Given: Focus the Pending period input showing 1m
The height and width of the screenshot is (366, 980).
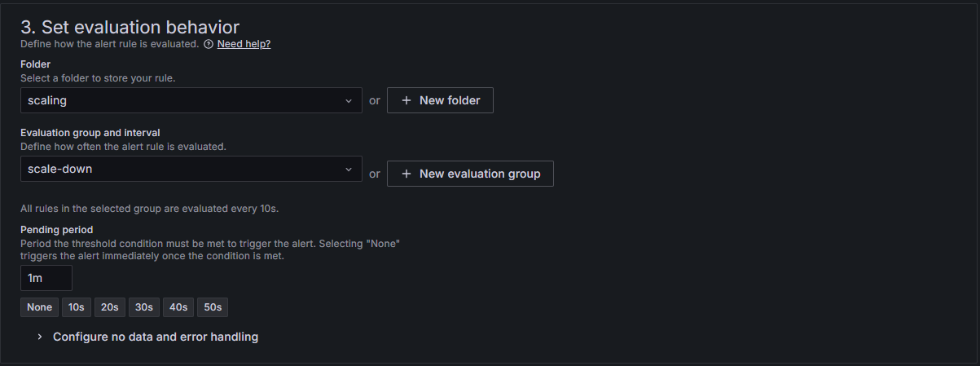Looking at the screenshot, I should 46,278.
